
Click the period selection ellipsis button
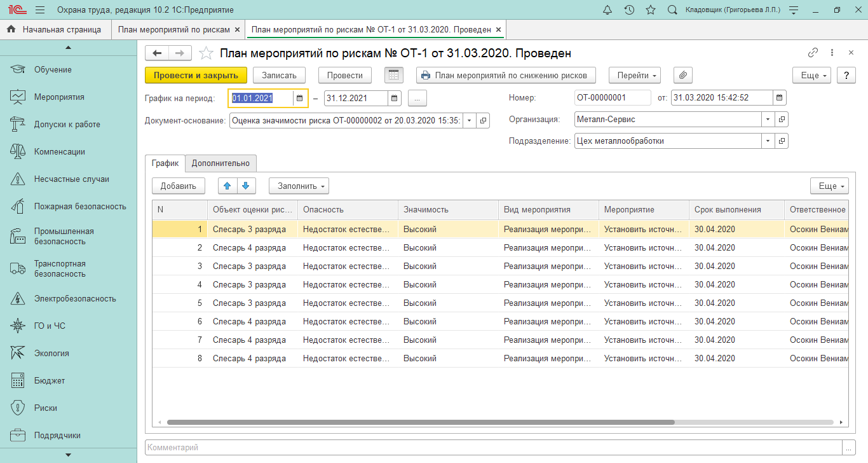417,98
